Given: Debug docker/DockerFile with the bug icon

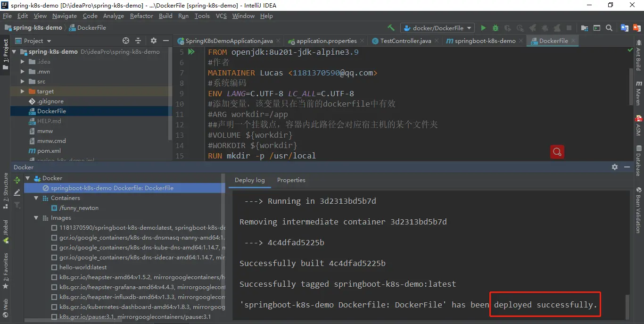Looking at the screenshot, I should pyautogui.click(x=495, y=28).
